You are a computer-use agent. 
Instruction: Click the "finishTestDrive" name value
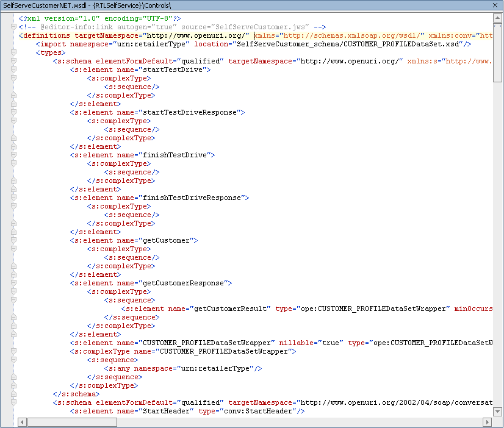[x=175, y=155]
